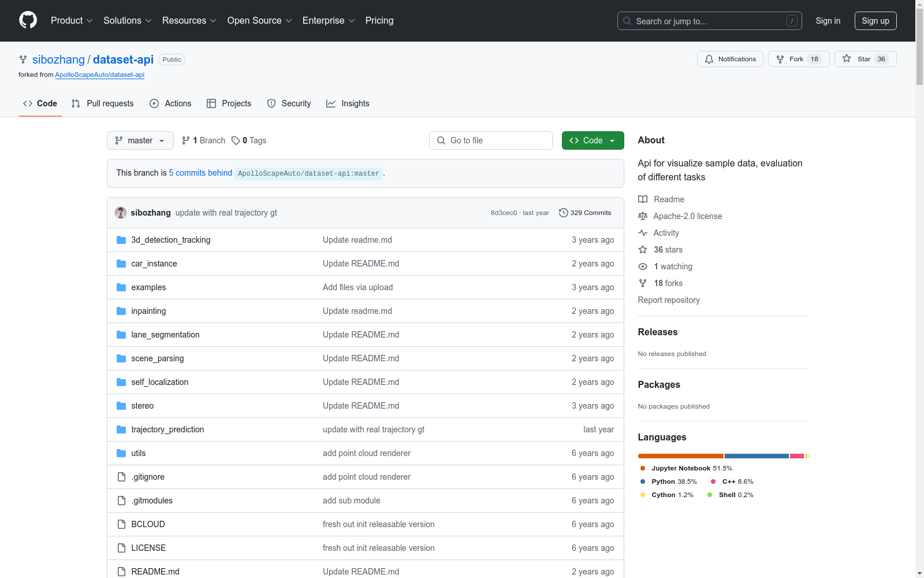Click the Activity pulse icon
The height and width of the screenshot is (578, 924).
(x=643, y=233)
